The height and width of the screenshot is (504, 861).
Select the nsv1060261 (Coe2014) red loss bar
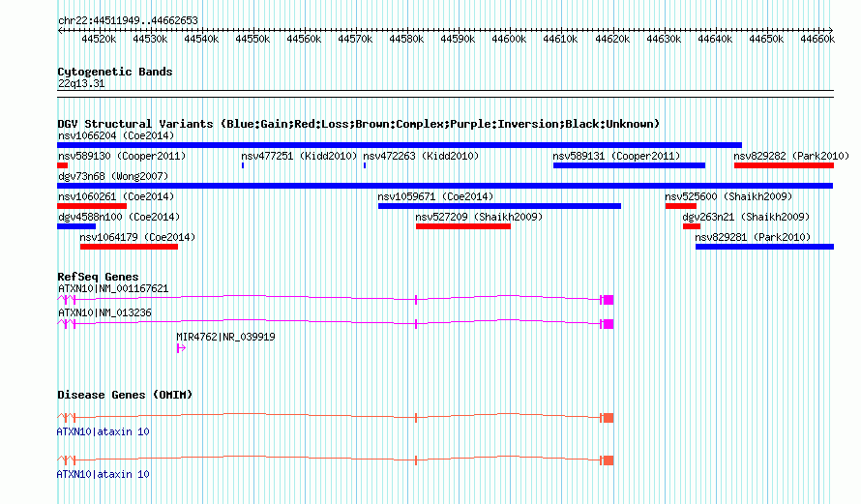[92, 206]
